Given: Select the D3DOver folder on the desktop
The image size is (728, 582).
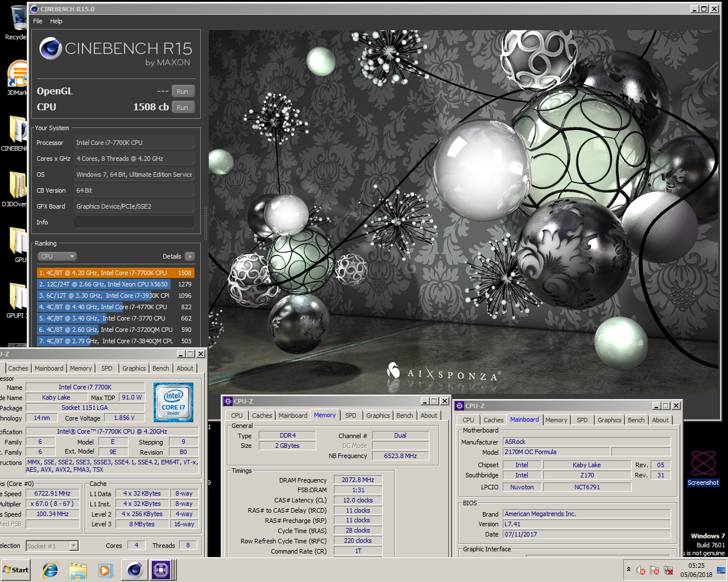Looking at the screenshot, I should [x=16, y=189].
